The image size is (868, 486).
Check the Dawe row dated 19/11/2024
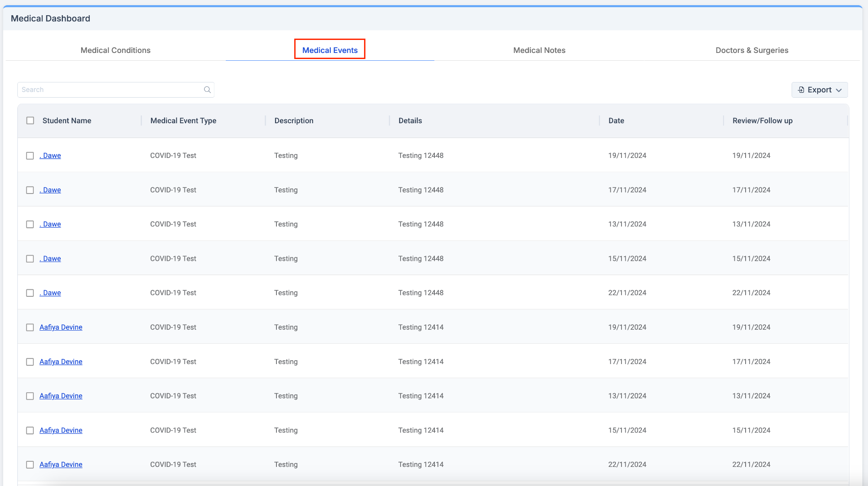click(x=30, y=156)
